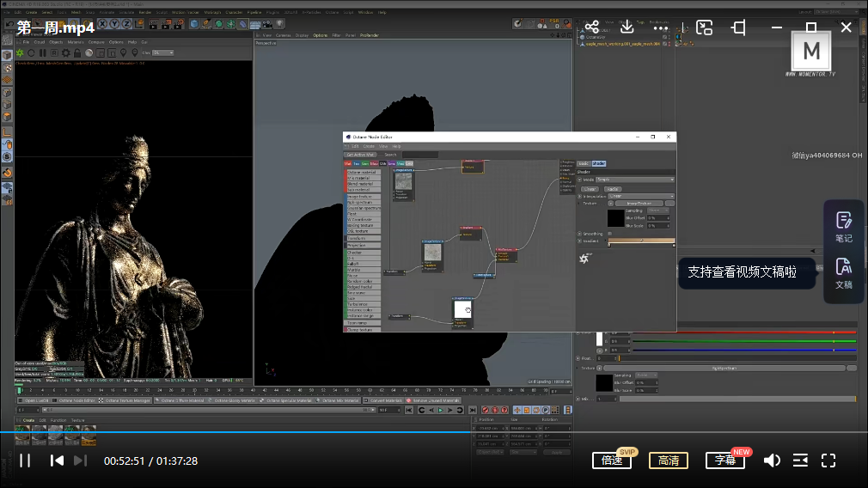Click the Cinema 4D undo arrow
The height and width of the screenshot is (488, 868).
pos(9,24)
